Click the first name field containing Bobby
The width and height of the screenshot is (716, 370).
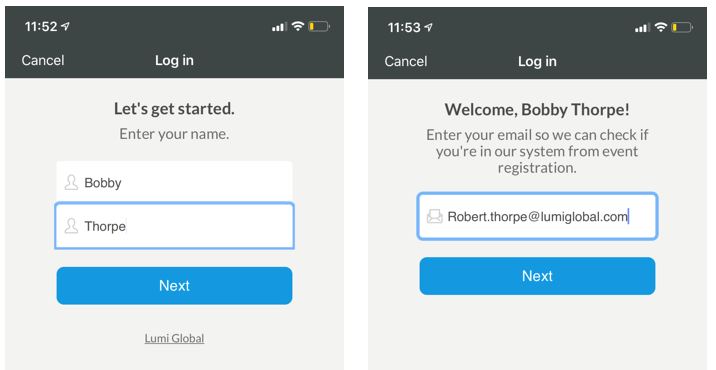[174, 182]
